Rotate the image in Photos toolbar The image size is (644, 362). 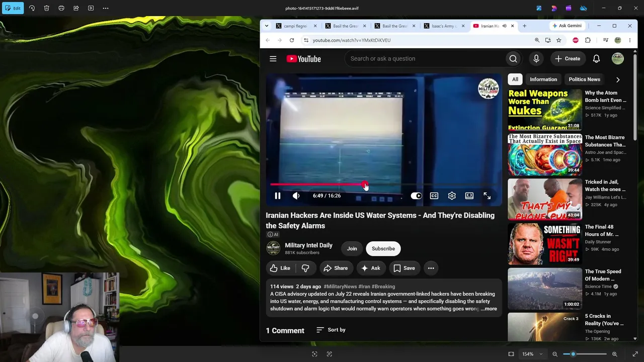point(32,8)
